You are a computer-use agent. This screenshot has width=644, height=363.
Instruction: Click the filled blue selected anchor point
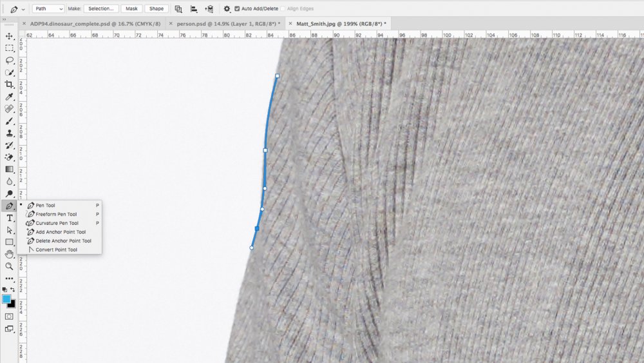click(x=257, y=228)
